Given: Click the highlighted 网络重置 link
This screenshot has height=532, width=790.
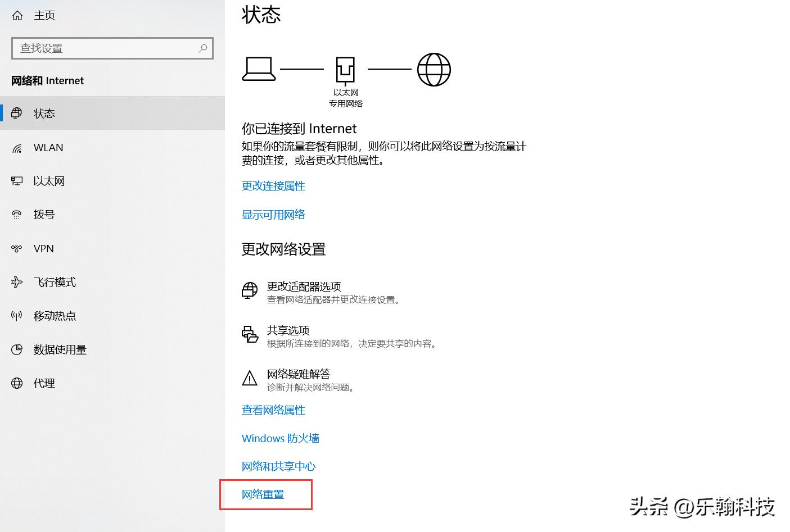Looking at the screenshot, I should pos(263,494).
